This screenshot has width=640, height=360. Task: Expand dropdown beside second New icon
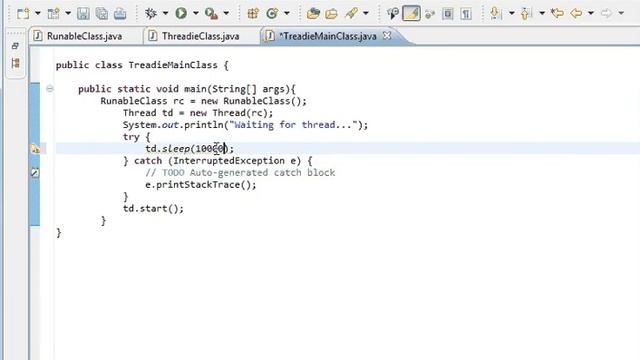pyautogui.click(x=68, y=13)
